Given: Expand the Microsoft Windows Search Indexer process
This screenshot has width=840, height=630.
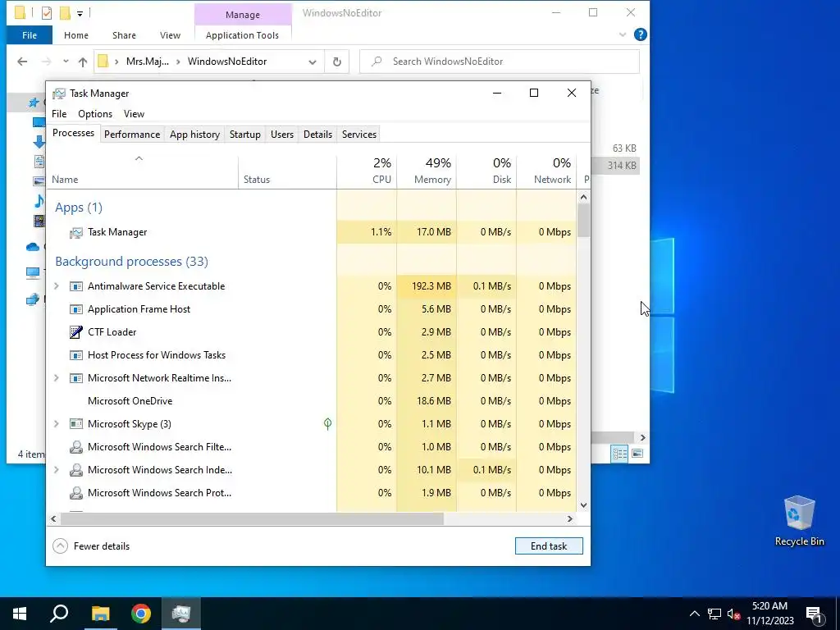Looking at the screenshot, I should point(57,470).
